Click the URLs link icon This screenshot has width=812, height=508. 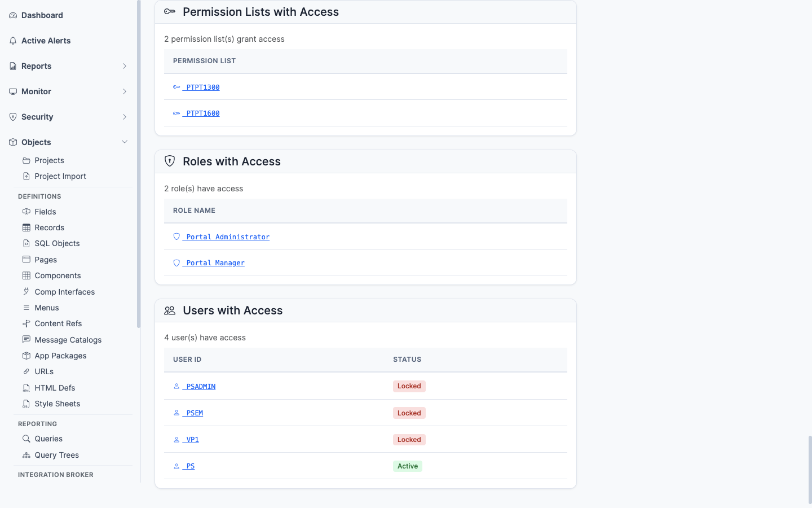click(x=27, y=371)
